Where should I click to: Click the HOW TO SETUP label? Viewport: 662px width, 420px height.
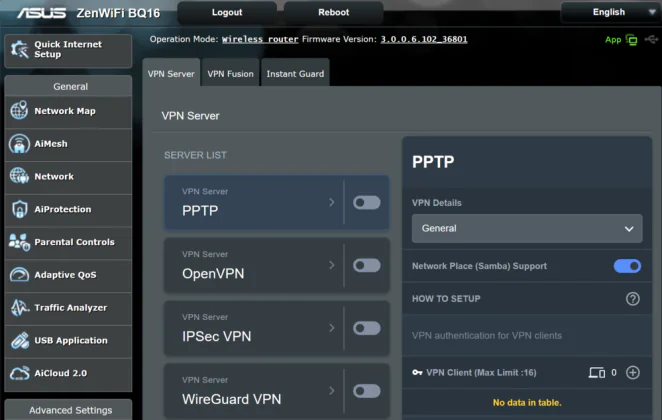[446, 299]
